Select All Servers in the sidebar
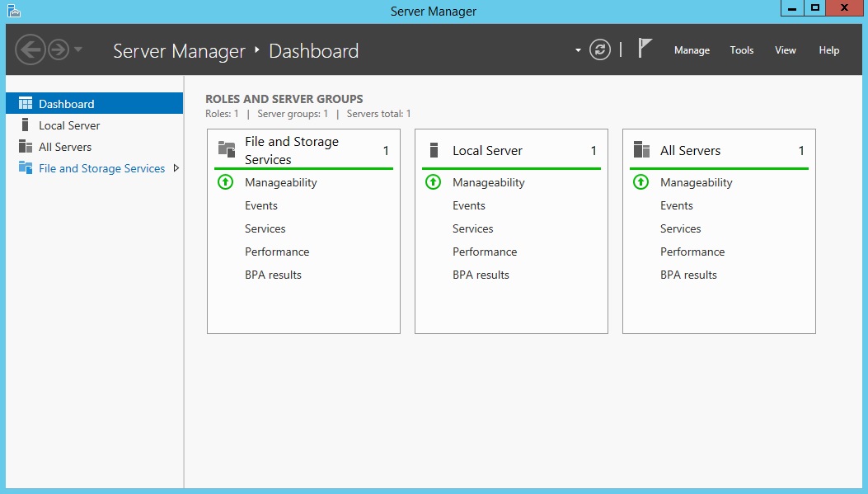This screenshot has height=494, width=868. coord(65,147)
